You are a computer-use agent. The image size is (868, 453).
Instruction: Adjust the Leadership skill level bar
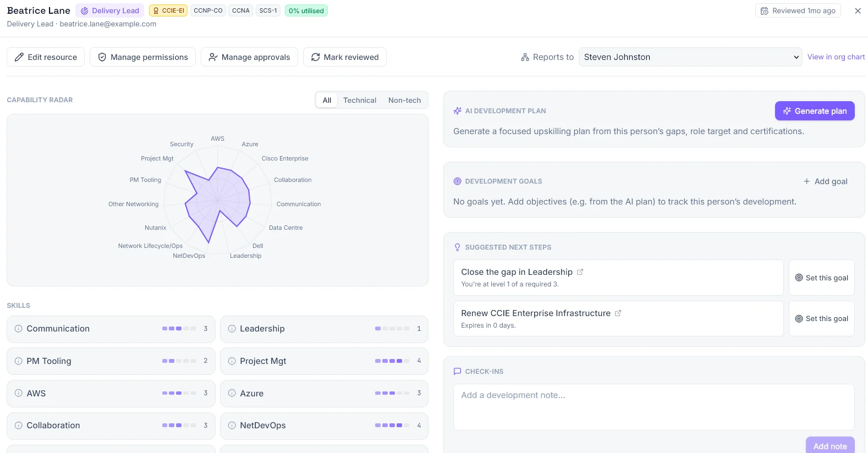(x=392, y=329)
